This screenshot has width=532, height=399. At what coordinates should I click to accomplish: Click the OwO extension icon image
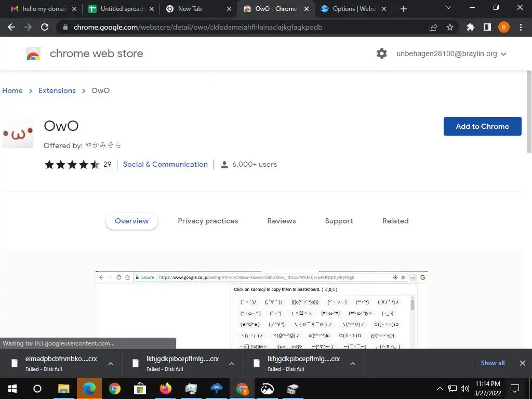[18, 133]
